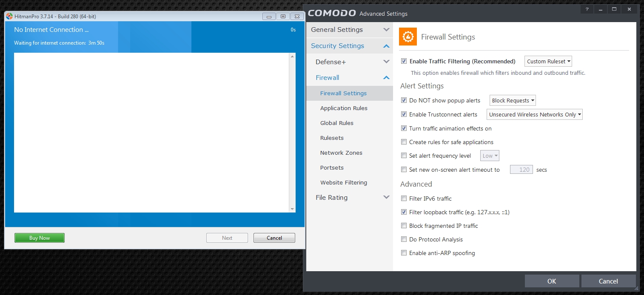644x295 pixels.
Task: Enable Do Protocol Analysis checkbox
Action: click(x=404, y=239)
